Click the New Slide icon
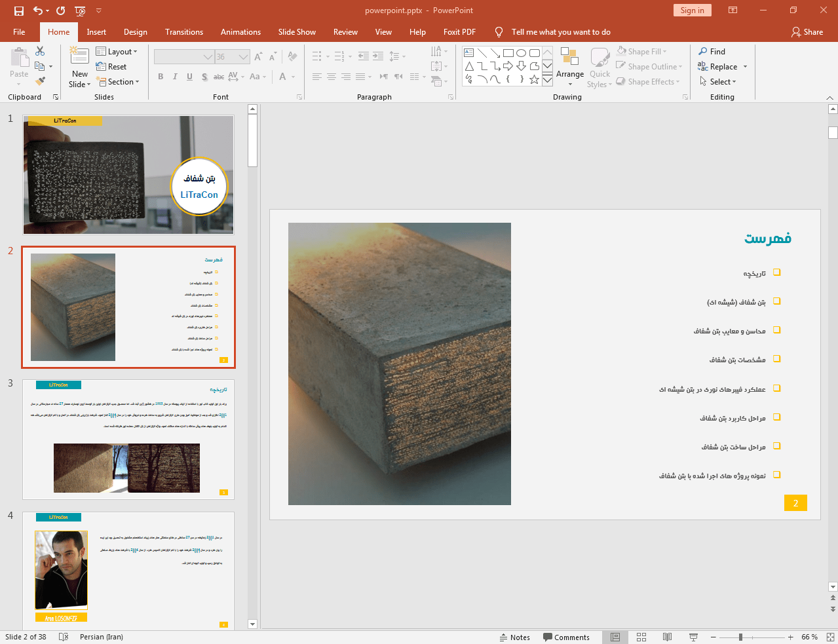This screenshot has width=838, height=644. (79, 56)
